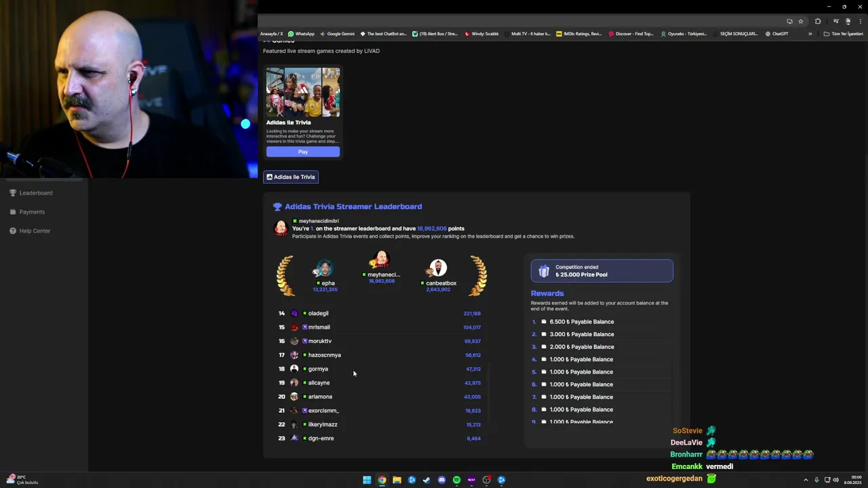Open the Anasayfa / X bookmark
Screen dimensions: 868x488
tap(271, 34)
